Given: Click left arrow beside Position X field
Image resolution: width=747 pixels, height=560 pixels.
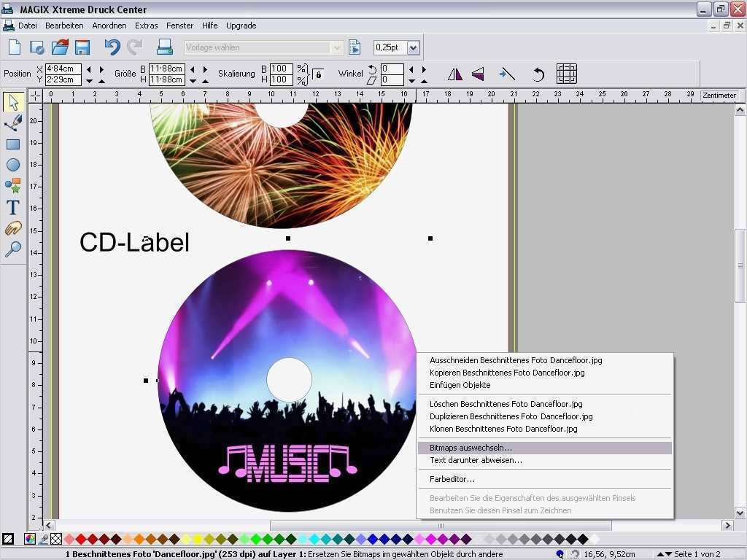Looking at the screenshot, I should [88, 69].
